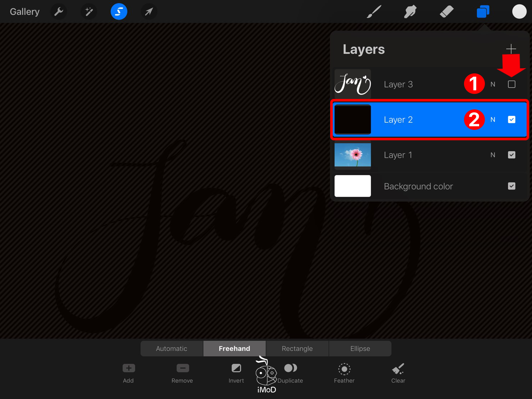The image size is (532, 399).
Task: Show Layer 3 using its visibility checkbox
Action: [x=511, y=84]
